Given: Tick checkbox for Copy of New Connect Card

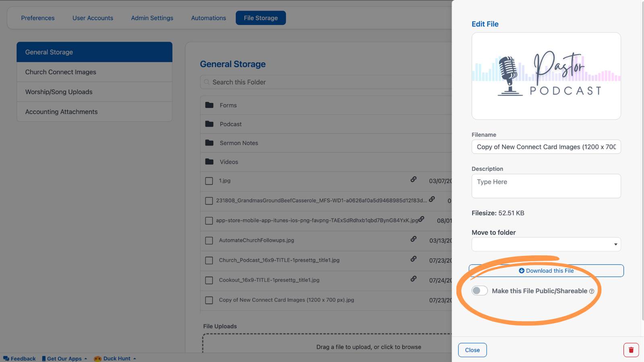Looking at the screenshot, I should [209, 300].
